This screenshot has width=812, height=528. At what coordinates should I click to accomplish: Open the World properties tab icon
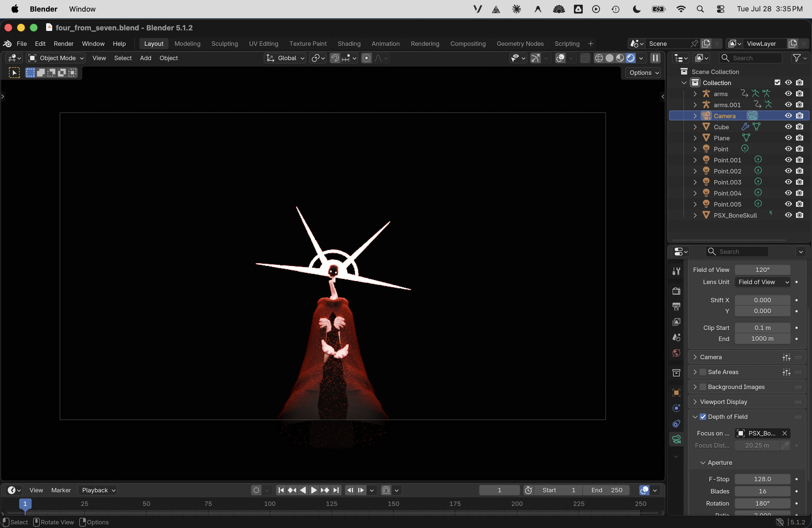click(x=676, y=353)
